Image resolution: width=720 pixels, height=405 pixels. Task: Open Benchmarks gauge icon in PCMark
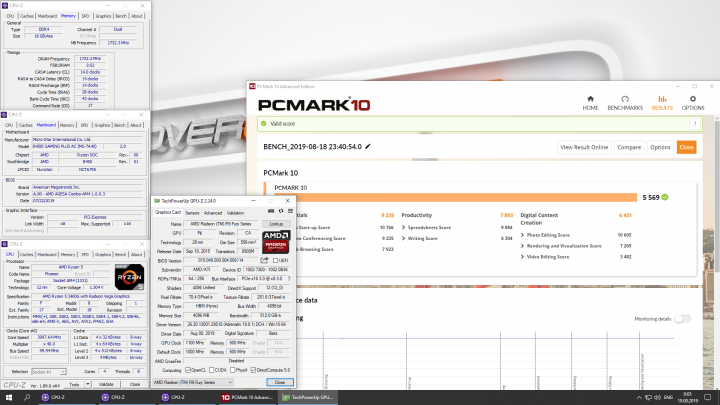[x=625, y=99]
